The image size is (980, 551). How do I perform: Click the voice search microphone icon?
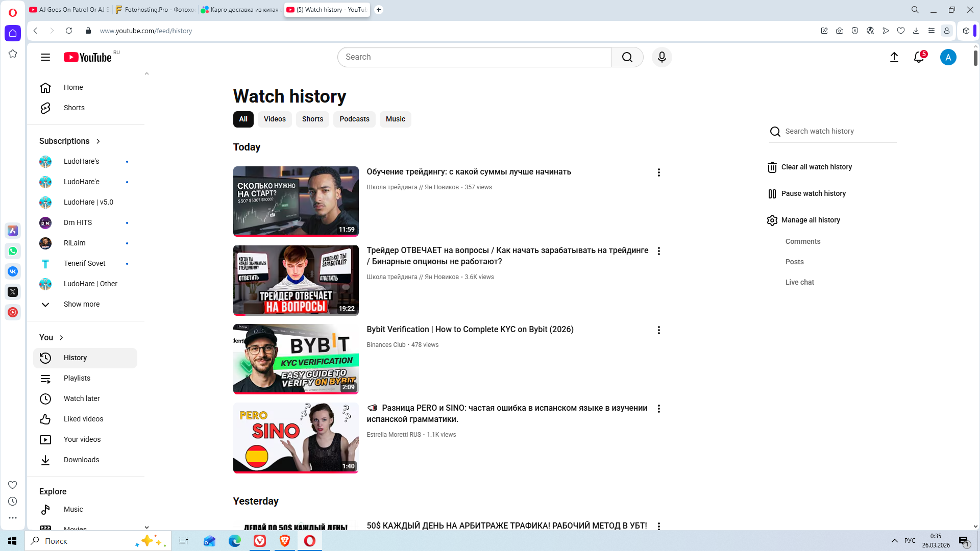(661, 57)
